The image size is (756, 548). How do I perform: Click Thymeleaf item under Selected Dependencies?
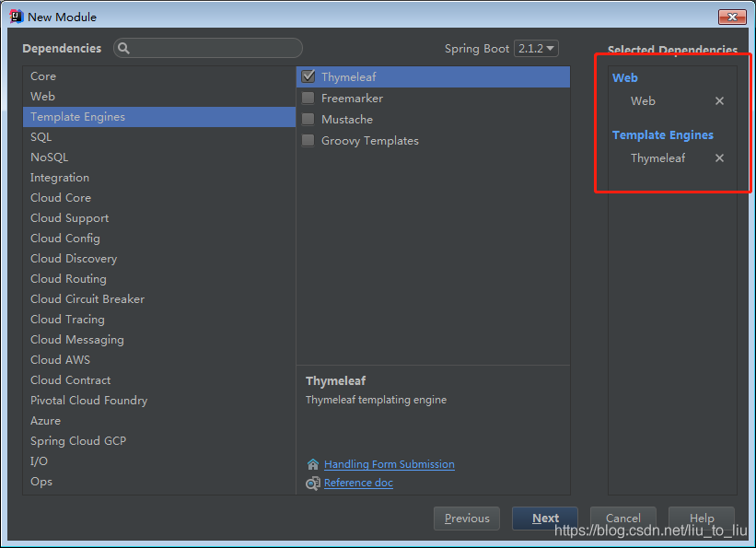[x=657, y=158]
